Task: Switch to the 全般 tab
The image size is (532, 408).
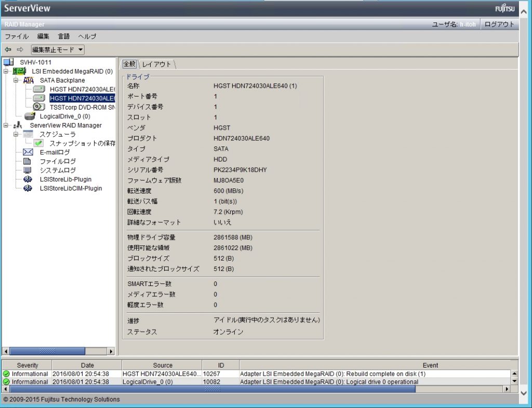Action: [x=129, y=64]
